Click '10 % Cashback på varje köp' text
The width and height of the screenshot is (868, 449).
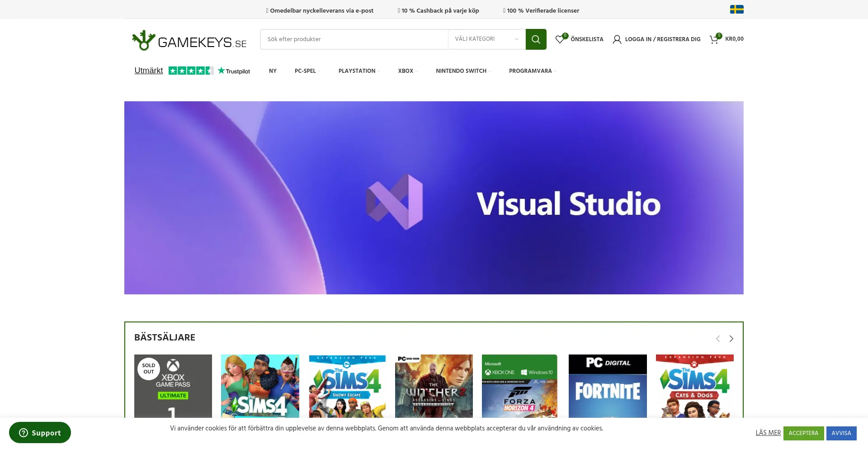[x=440, y=10]
